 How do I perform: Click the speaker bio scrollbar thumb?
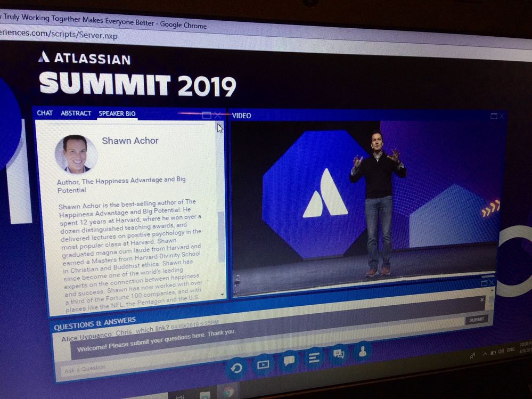click(221, 237)
